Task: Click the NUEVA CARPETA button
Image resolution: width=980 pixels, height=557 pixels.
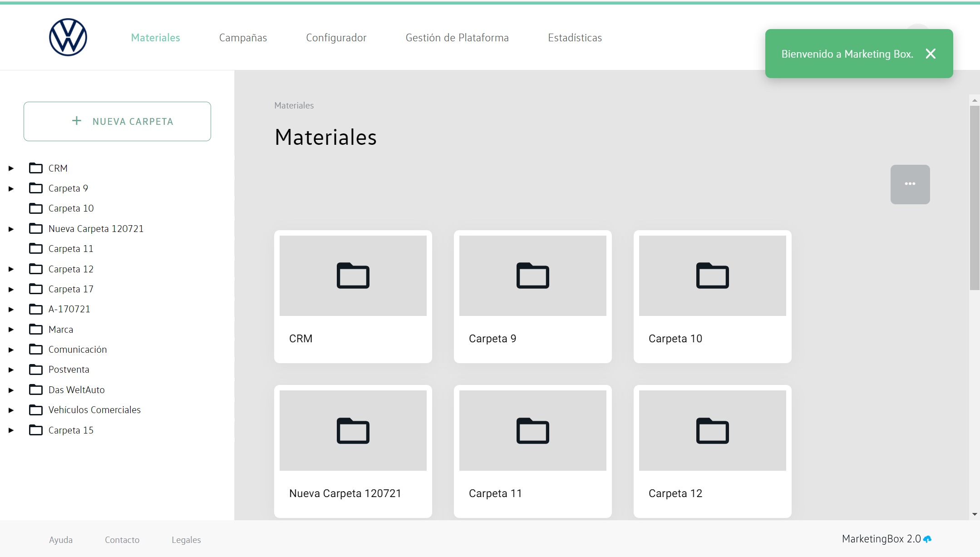Action: [x=117, y=121]
